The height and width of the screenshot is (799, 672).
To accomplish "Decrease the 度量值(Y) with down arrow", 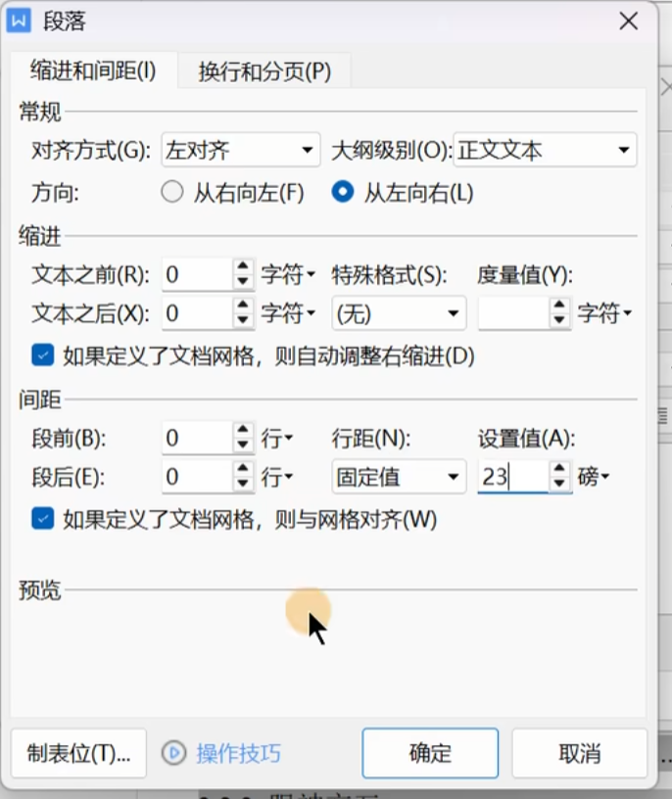I will click(x=559, y=320).
